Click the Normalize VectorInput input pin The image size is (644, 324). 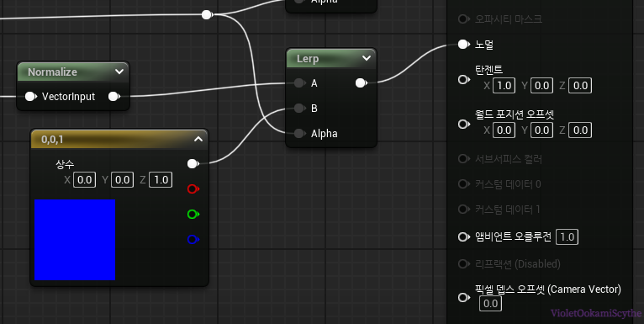(31, 97)
